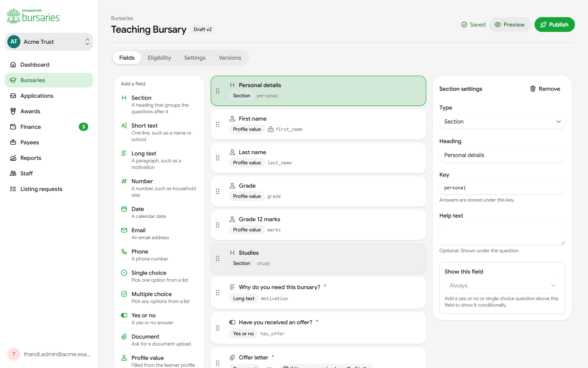Edit the Key input containing personal
The image size is (588, 368).
click(502, 188)
